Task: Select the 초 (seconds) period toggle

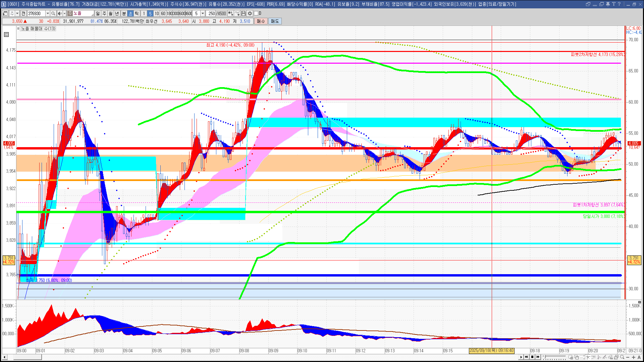Action: click(x=130, y=13)
